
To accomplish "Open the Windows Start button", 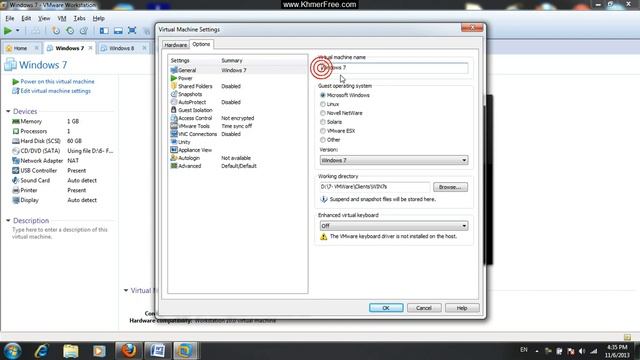I will pos(12,351).
